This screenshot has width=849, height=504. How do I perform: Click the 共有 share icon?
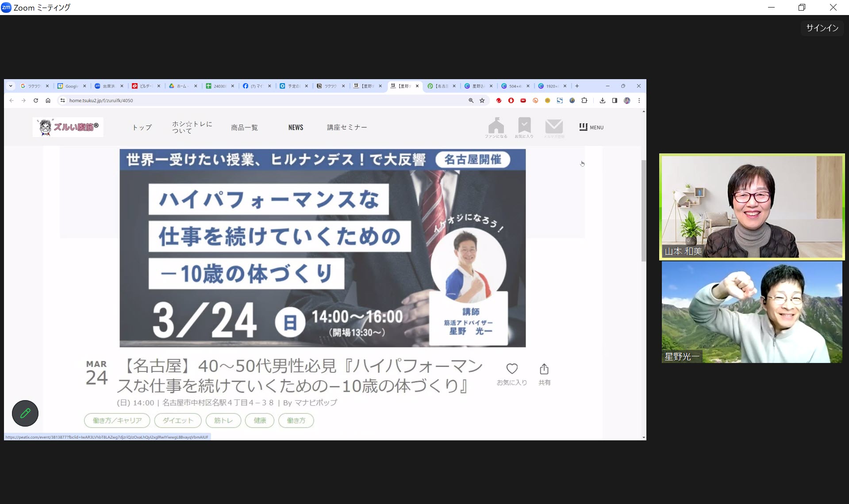tap(544, 369)
